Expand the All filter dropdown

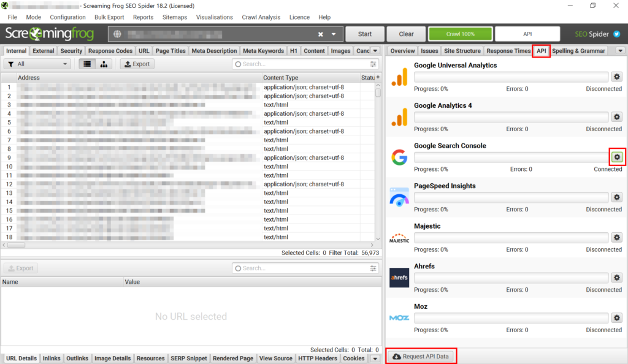(37, 64)
